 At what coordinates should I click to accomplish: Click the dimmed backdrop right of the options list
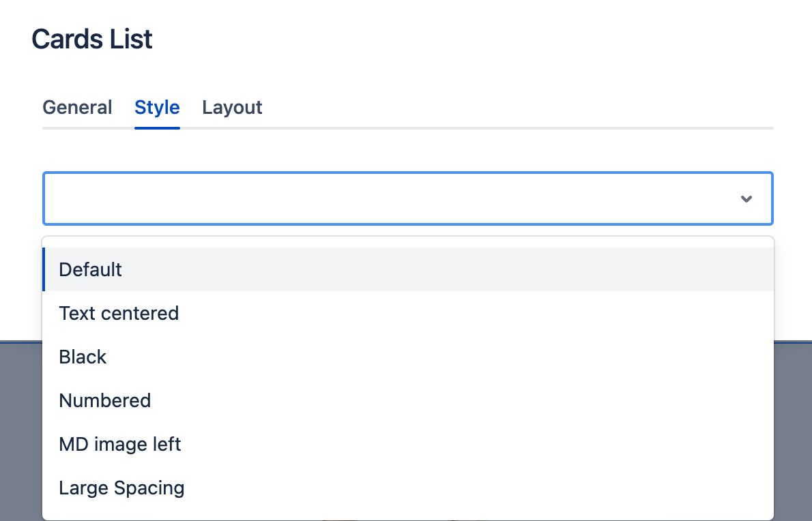coord(793,431)
